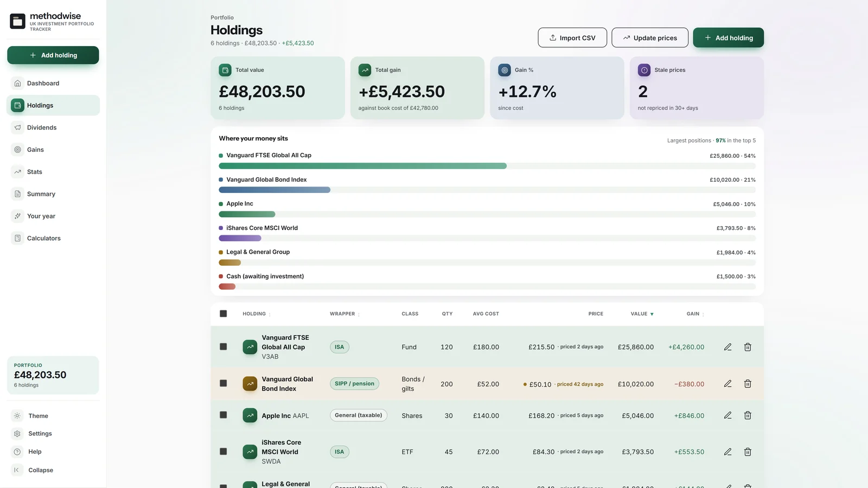Click the ISA badge on Vanguard FTSE row
This screenshot has width=868, height=488.
tap(340, 347)
